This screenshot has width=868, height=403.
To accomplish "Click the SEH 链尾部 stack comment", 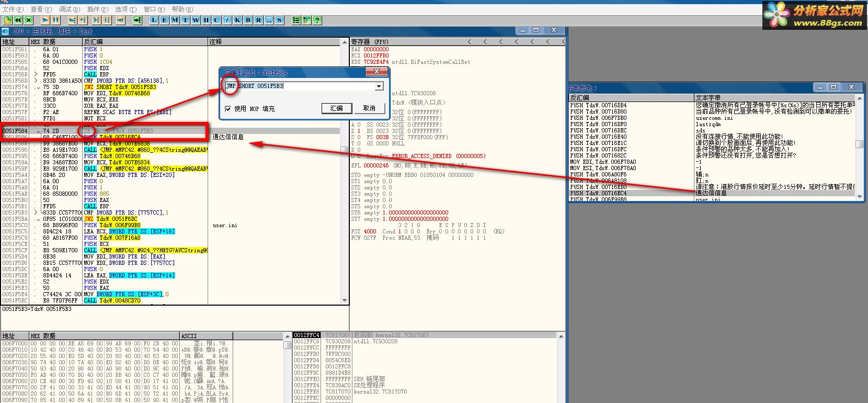I will [x=369, y=379].
